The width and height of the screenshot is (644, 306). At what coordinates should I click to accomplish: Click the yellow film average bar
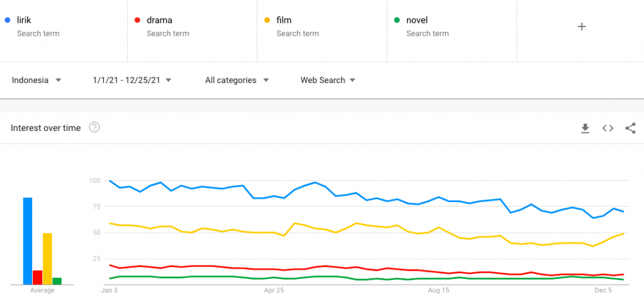[47, 258]
